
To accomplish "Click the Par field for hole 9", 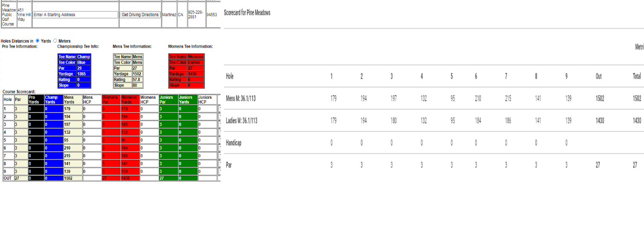I will [x=20, y=170].
